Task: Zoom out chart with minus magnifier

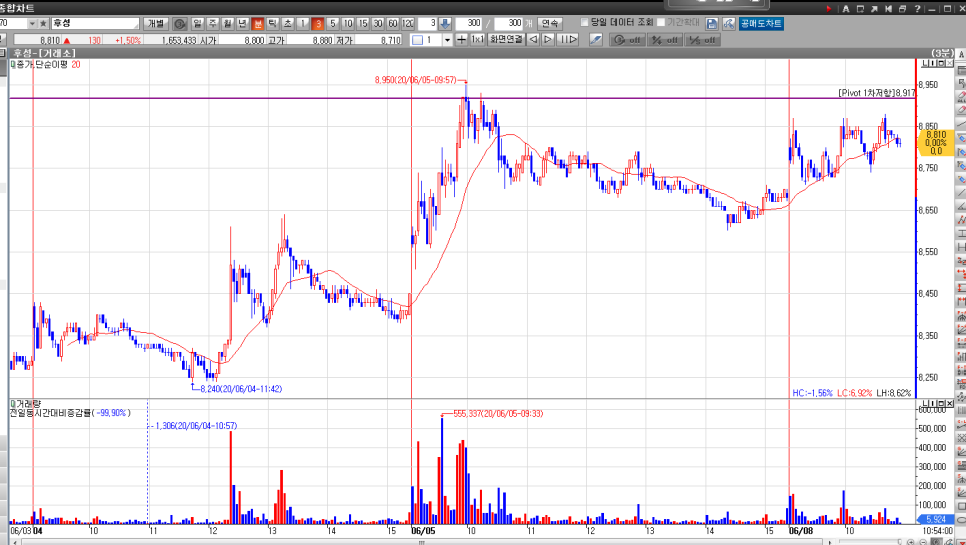Action: tap(923, 542)
